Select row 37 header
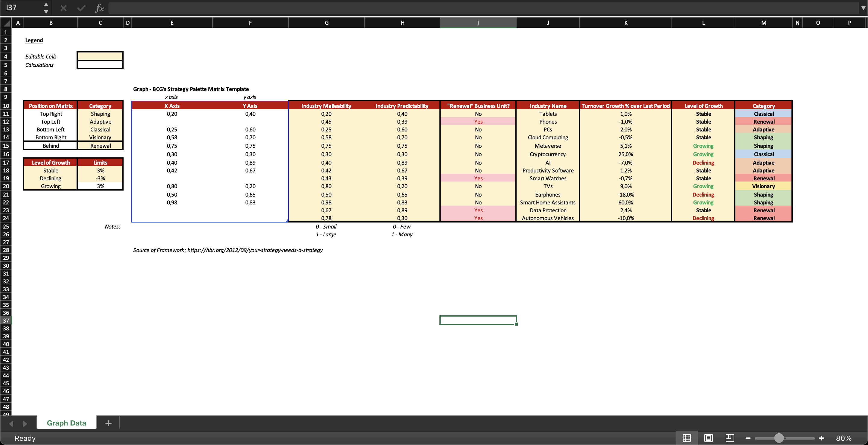868x445 pixels. pos(6,320)
